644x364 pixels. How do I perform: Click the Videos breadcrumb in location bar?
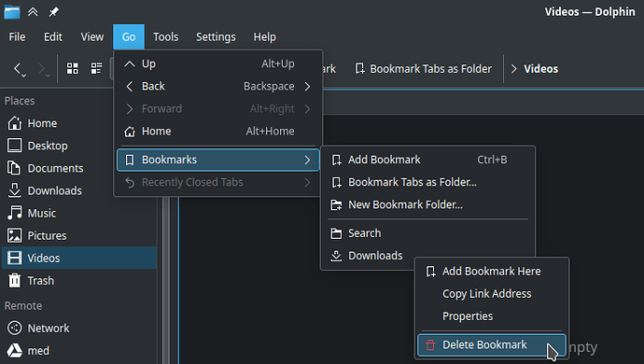[541, 69]
